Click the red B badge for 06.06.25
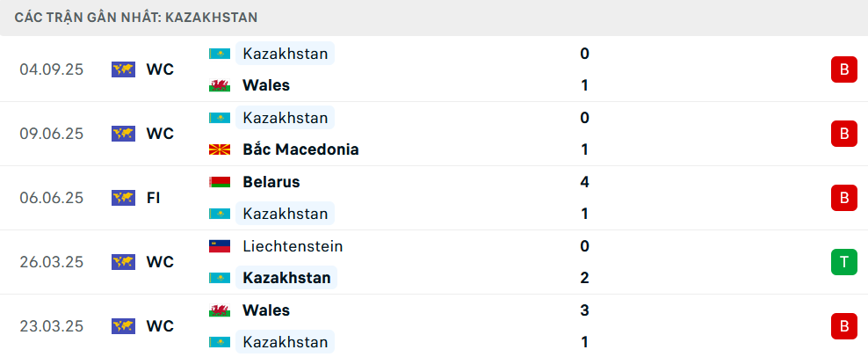Image resolution: width=868 pixels, height=357 pixels. pos(843,198)
